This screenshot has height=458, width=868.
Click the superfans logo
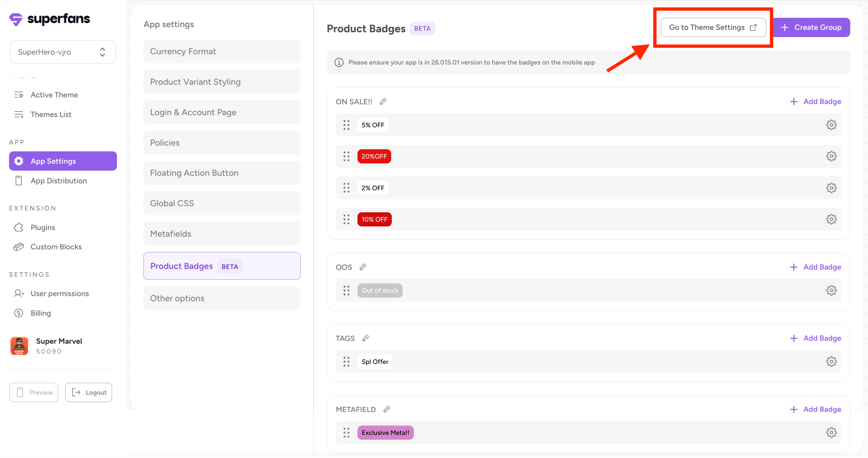(x=49, y=19)
